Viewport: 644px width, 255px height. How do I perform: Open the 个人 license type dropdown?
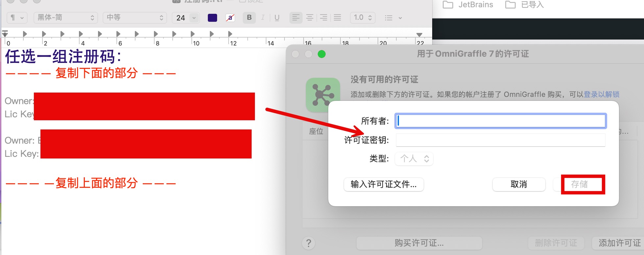click(x=414, y=159)
